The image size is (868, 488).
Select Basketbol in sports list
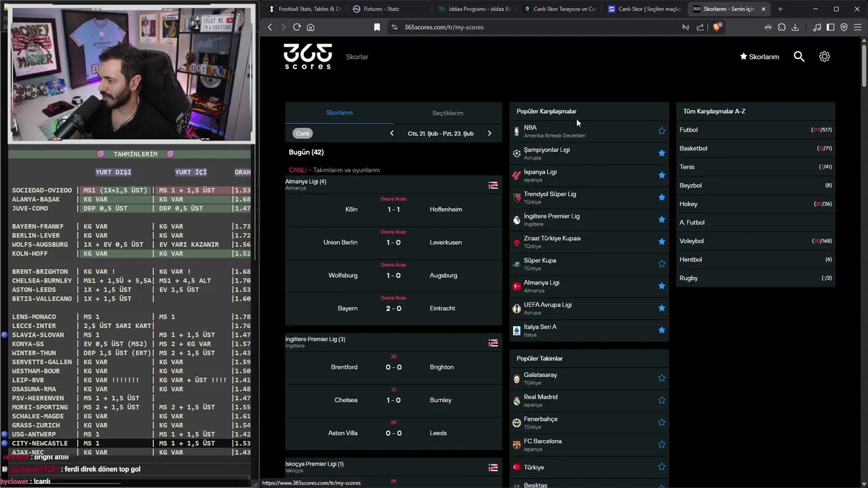coord(755,148)
